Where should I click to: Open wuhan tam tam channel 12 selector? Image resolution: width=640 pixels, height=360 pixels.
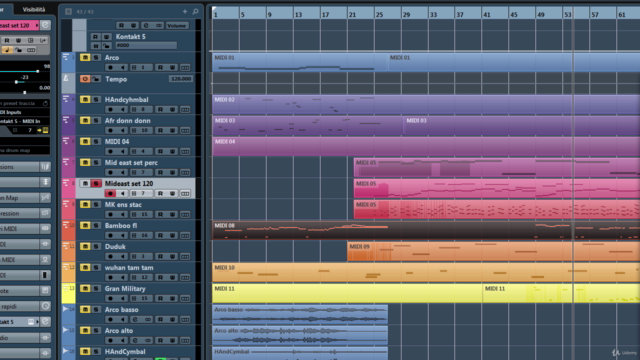pos(141,278)
